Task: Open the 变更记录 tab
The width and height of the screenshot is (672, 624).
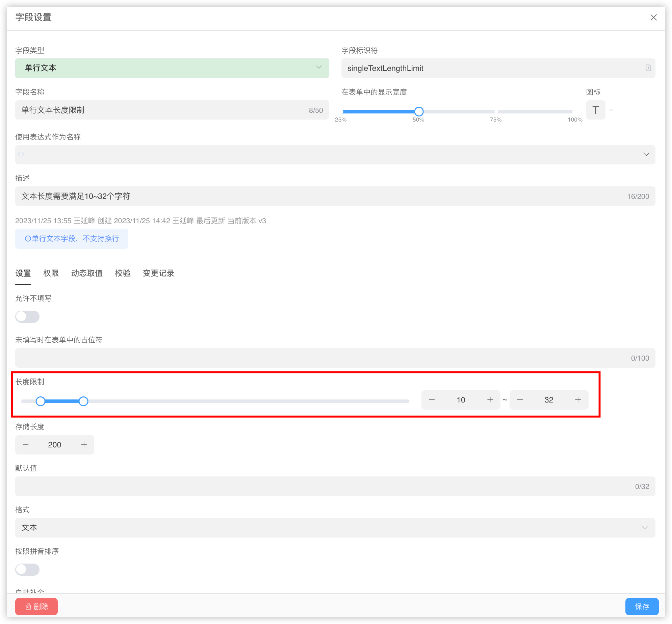Action: 158,273
